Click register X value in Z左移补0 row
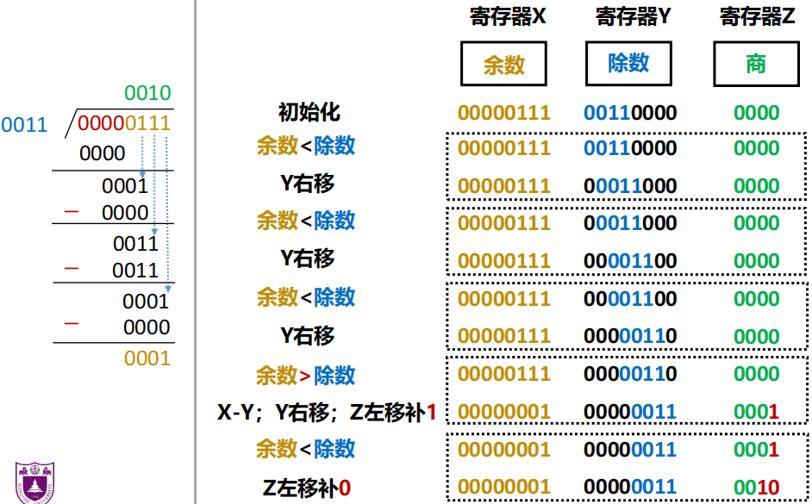Viewport: 812px width, 504px height. [503, 488]
